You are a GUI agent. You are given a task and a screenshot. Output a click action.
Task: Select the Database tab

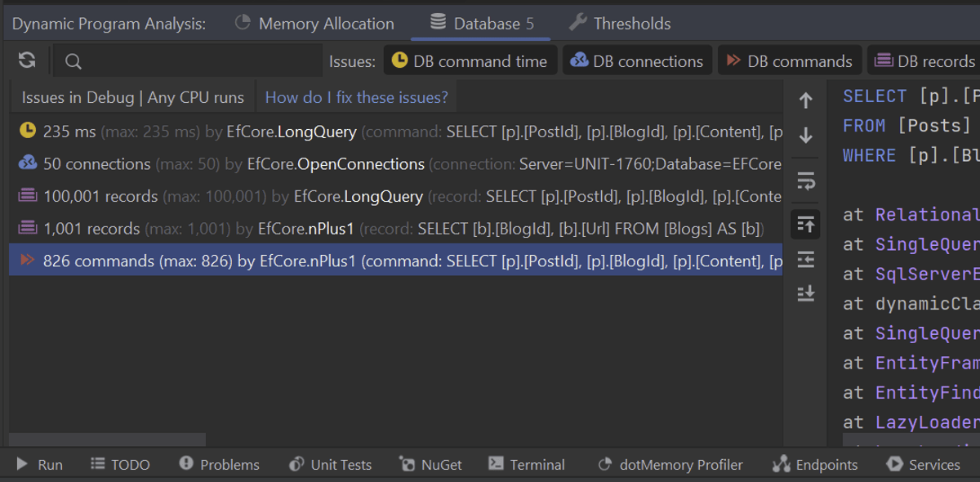[482, 24]
